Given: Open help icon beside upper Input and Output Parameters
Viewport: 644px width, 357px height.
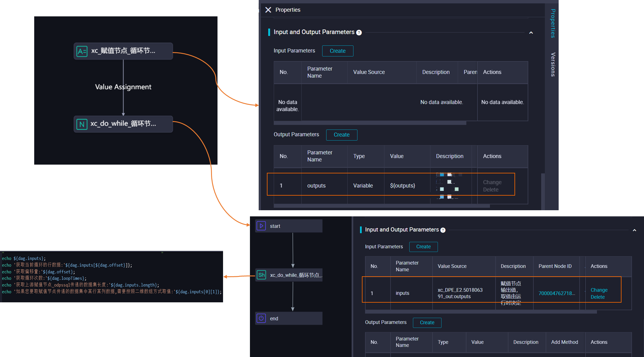Looking at the screenshot, I should click(x=359, y=32).
